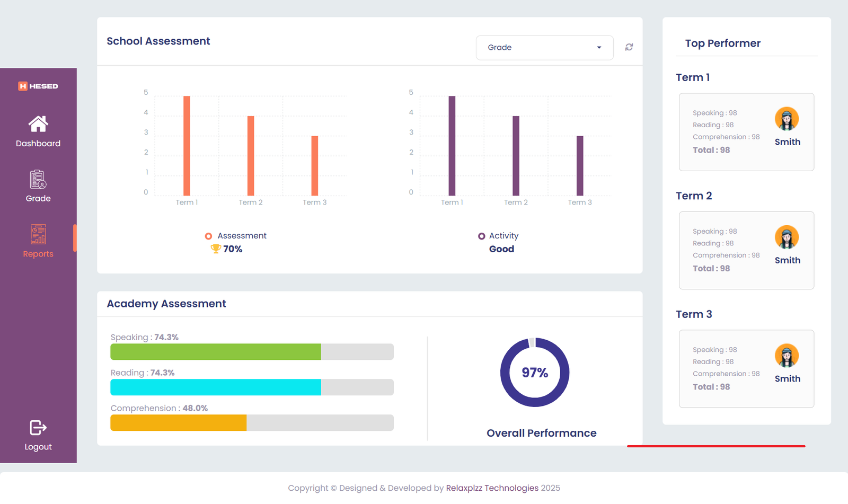The height and width of the screenshot is (504, 848).
Task: Click the purple Term 3 activity bar
Action: point(580,166)
